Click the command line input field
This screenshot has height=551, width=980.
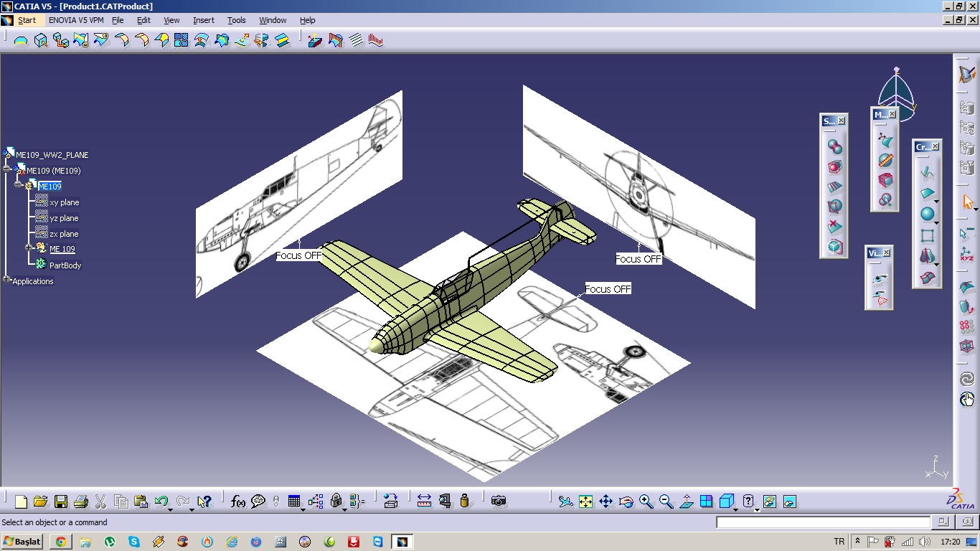tap(823, 522)
